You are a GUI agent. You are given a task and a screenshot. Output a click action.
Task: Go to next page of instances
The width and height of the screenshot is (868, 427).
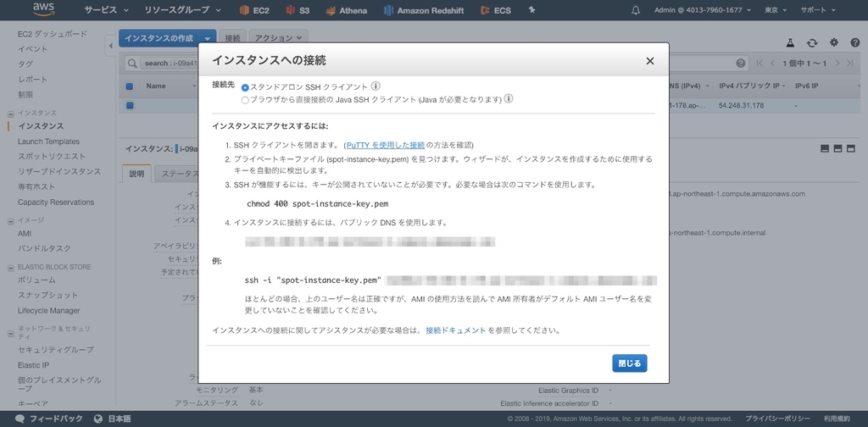(x=837, y=63)
